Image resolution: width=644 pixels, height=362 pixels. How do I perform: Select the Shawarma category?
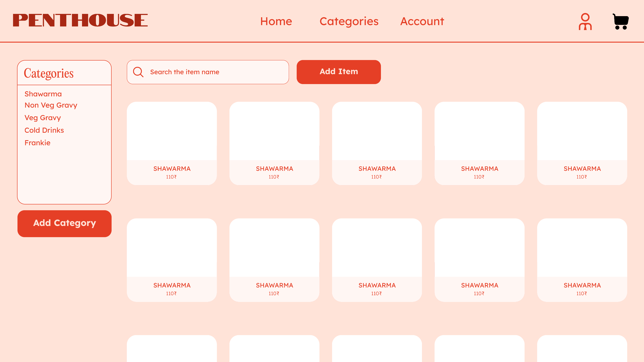tap(43, 94)
